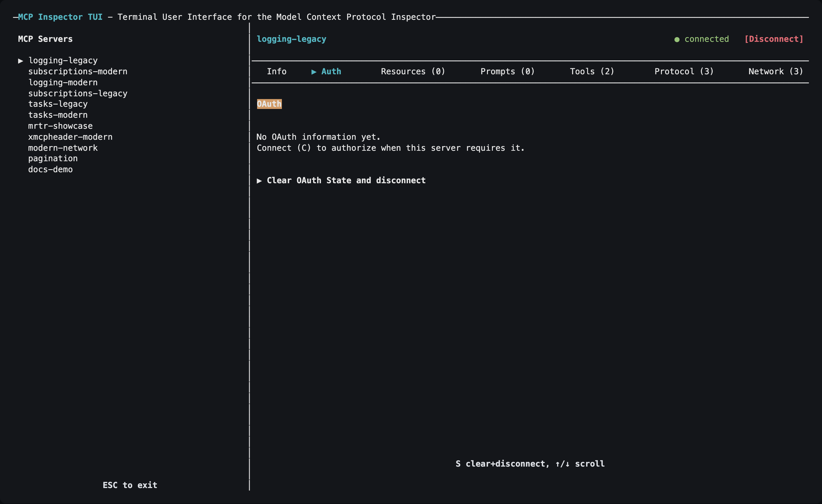Click the 'S clear+disconnect' shortcut hint

pyautogui.click(x=502, y=464)
